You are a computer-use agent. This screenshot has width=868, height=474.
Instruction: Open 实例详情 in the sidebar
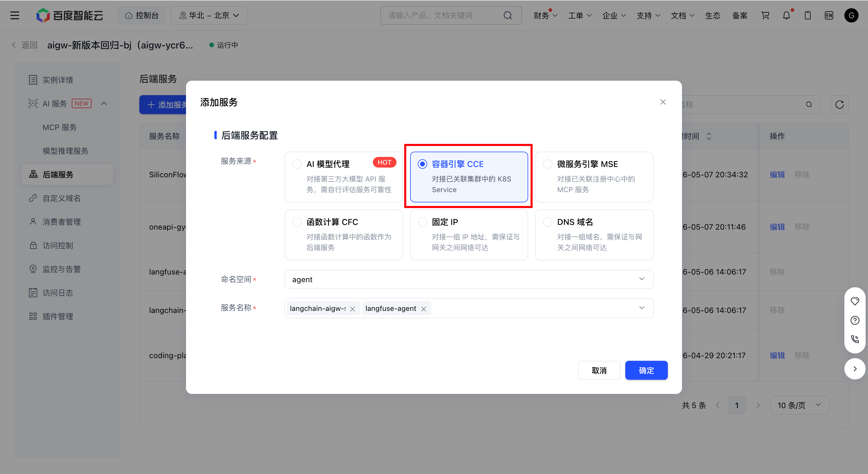tap(67, 80)
